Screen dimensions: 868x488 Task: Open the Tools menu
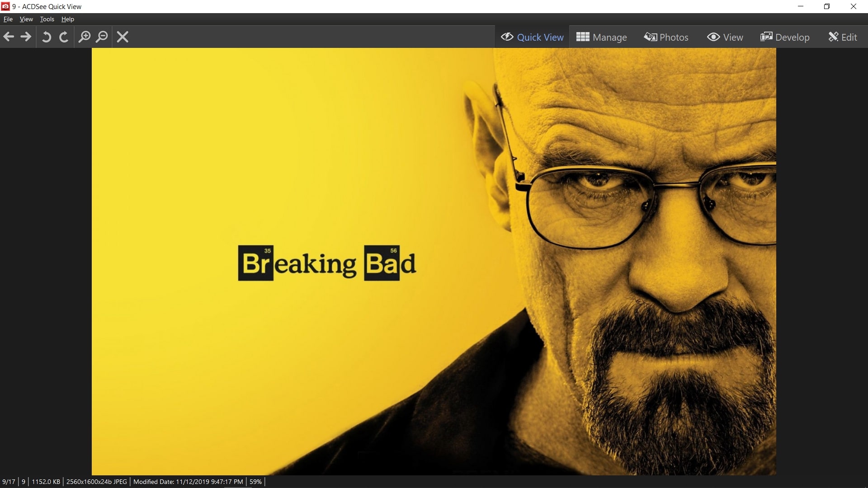[47, 19]
